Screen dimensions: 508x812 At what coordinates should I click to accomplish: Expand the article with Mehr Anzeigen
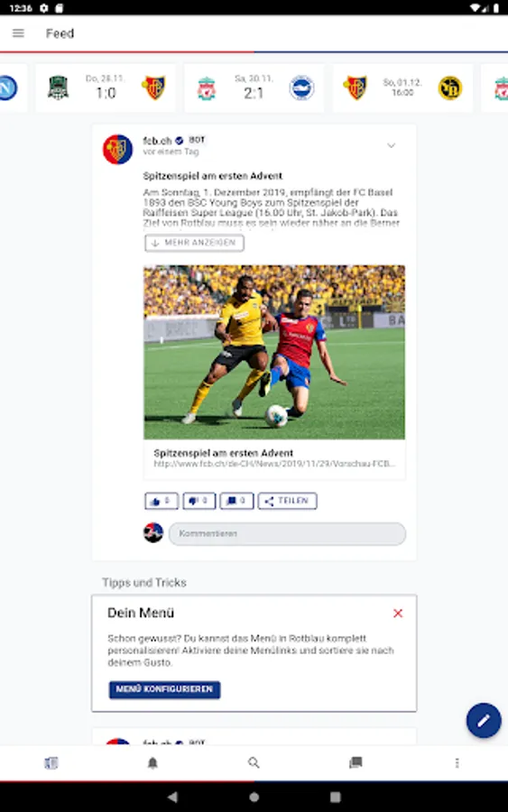point(194,243)
